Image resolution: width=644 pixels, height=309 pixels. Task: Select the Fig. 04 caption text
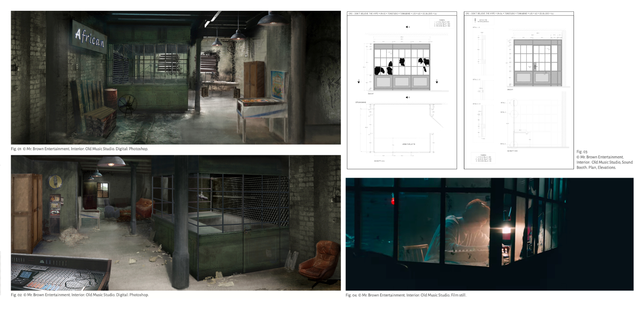pyautogui.click(x=406, y=295)
